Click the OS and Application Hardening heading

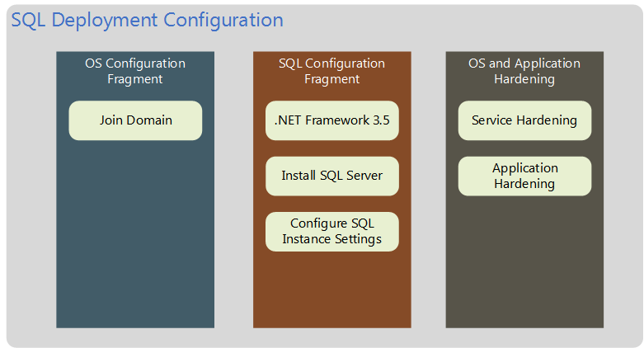point(524,71)
